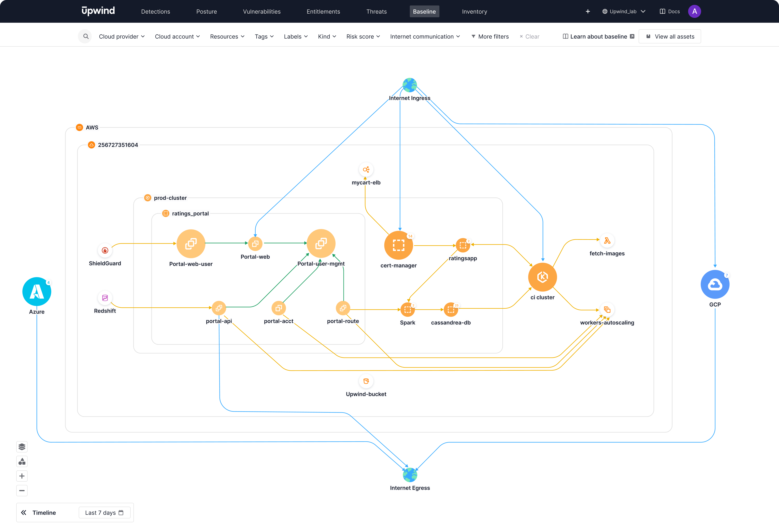Select the Upwind-bucket S3 icon

click(x=366, y=381)
